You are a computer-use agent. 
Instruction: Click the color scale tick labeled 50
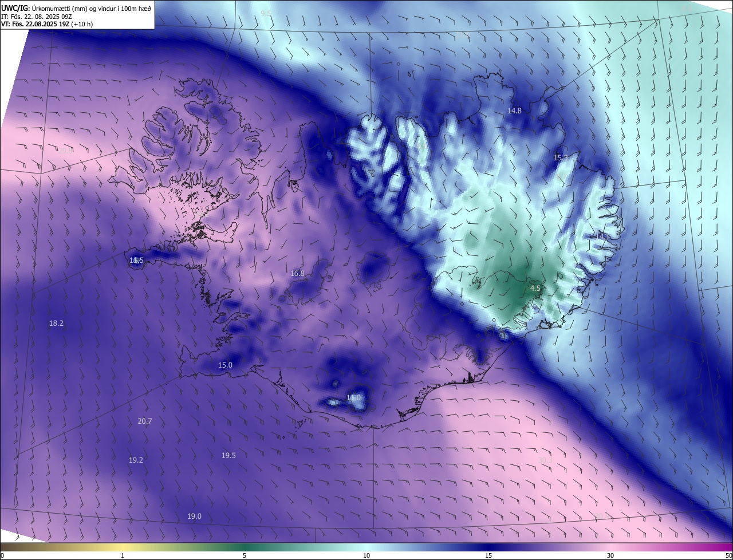[728, 555]
